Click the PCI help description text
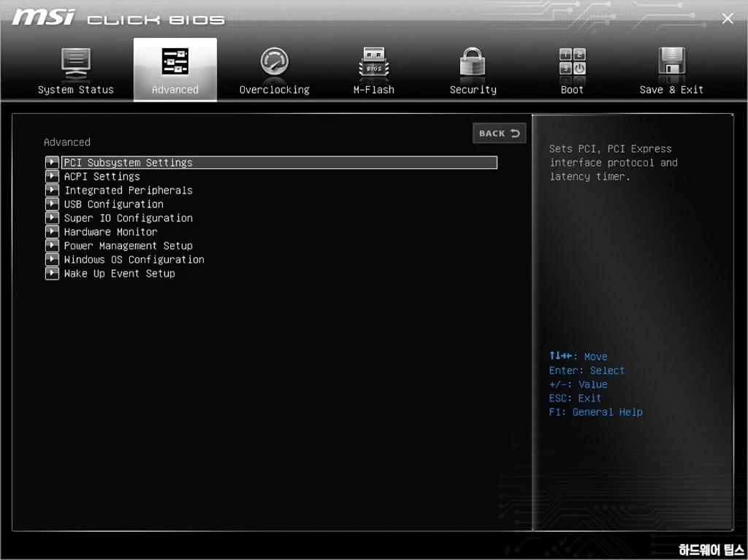Viewport: 748px width, 560px height. pyautogui.click(x=614, y=163)
